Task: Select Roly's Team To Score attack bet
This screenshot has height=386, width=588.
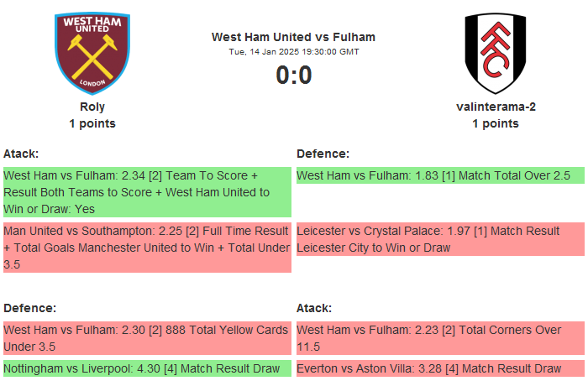Action: [x=147, y=192]
